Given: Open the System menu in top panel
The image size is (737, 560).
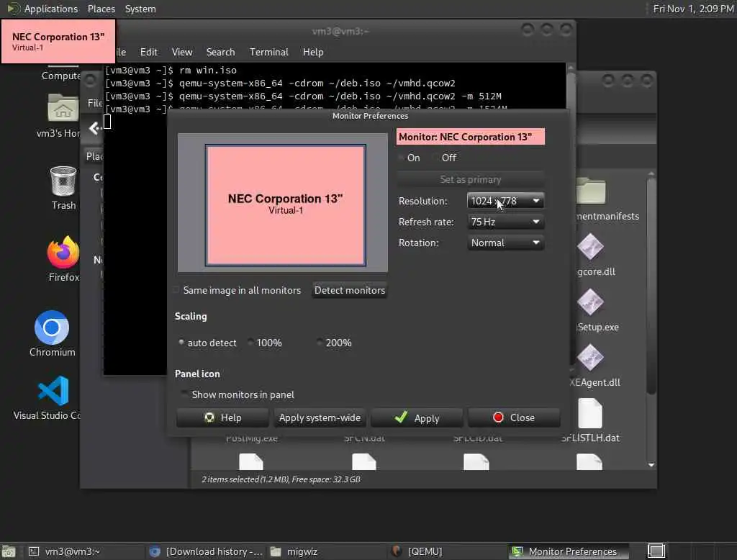Looking at the screenshot, I should [140, 9].
